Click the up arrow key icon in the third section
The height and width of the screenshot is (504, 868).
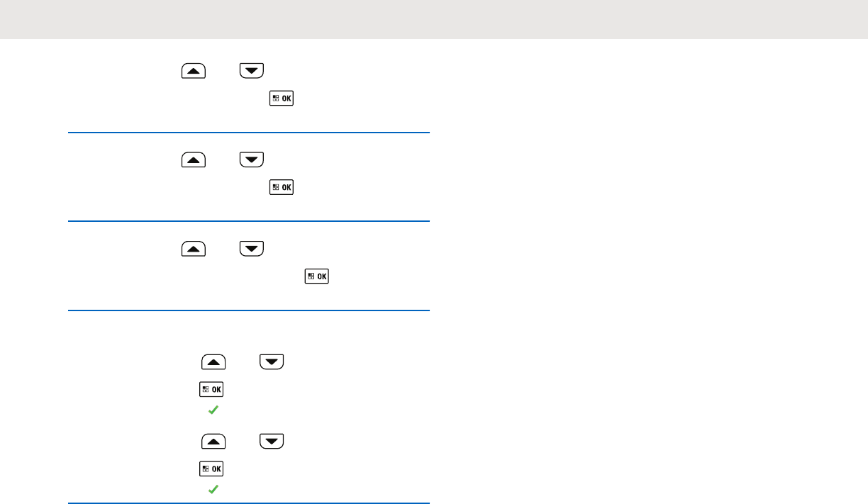(x=194, y=248)
